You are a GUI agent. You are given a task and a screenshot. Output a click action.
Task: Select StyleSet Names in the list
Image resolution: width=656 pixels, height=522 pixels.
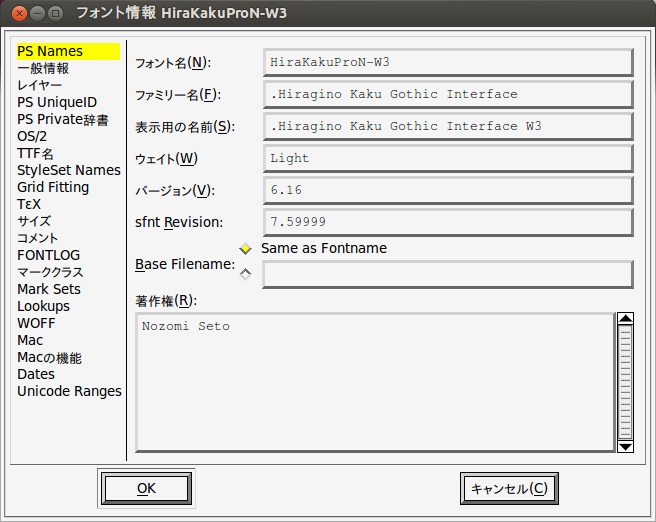coord(69,170)
